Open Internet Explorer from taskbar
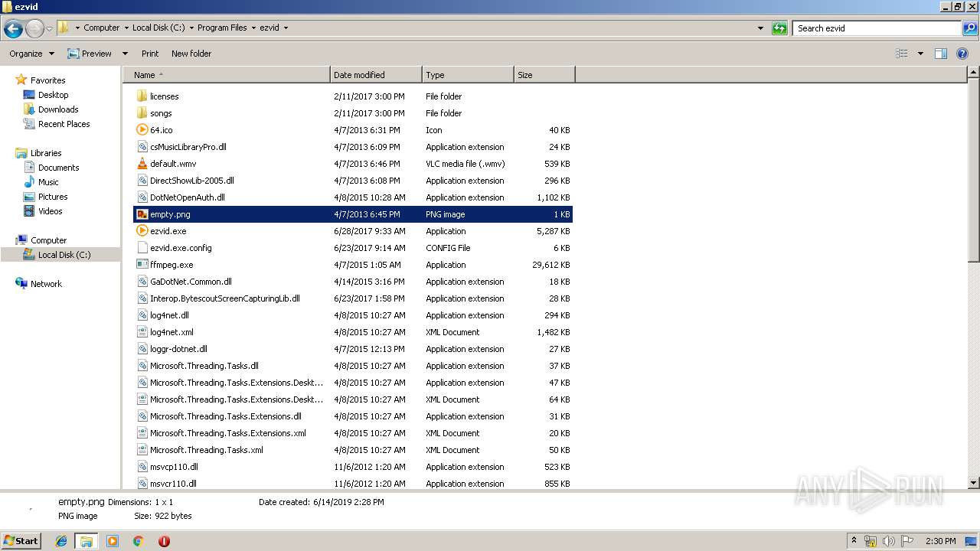Image resolution: width=980 pixels, height=551 pixels. pyautogui.click(x=61, y=541)
